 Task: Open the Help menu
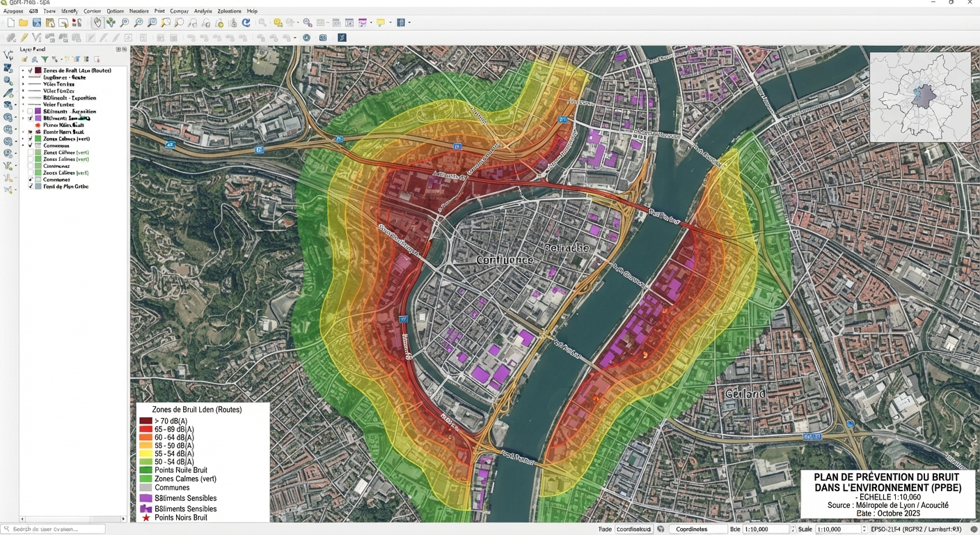click(252, 11)
